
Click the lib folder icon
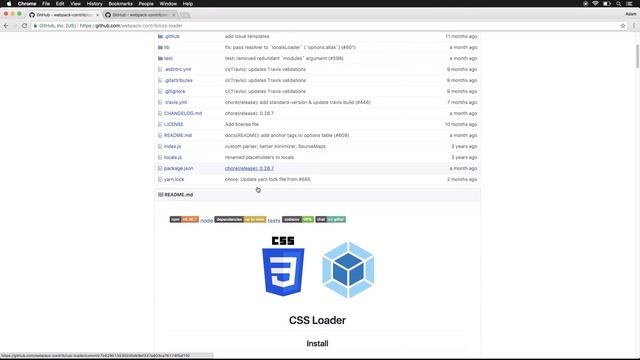160,47
